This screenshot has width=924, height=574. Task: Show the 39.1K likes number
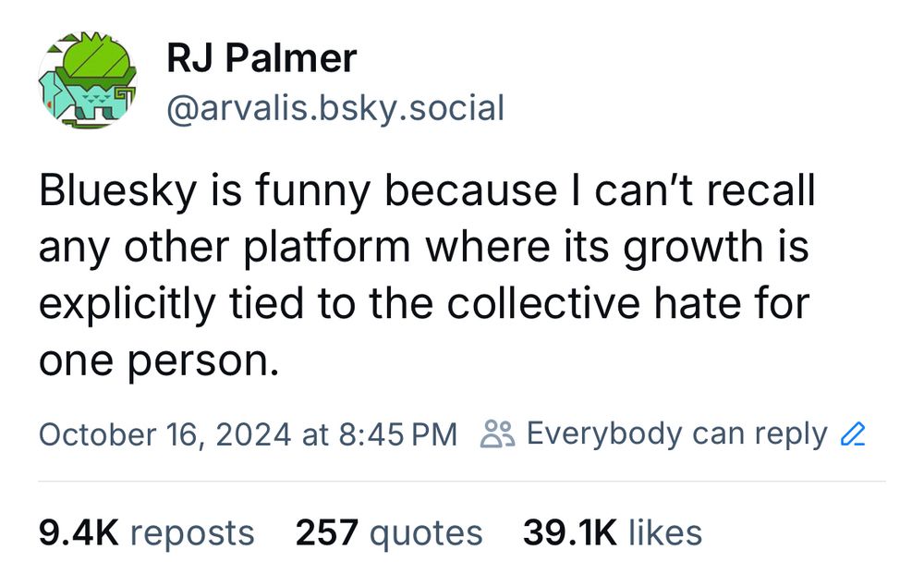569,532
